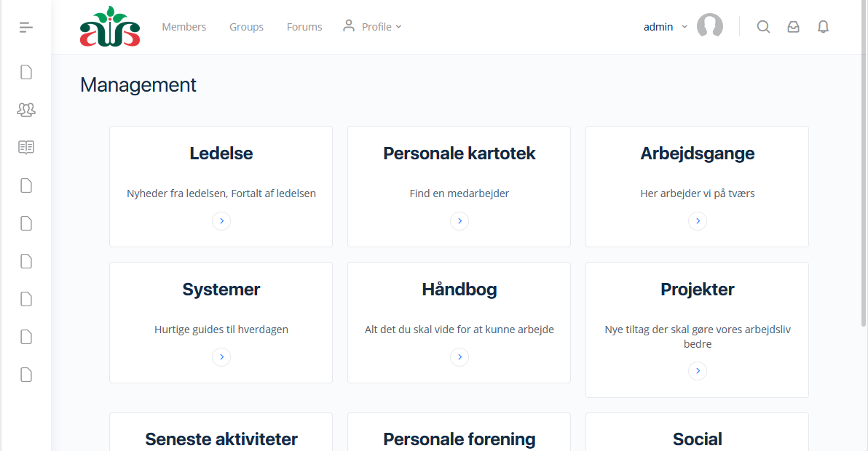This screenshot has width=868, height=451.
Task: Open the notifications bell icon
Action: [823, 27]
